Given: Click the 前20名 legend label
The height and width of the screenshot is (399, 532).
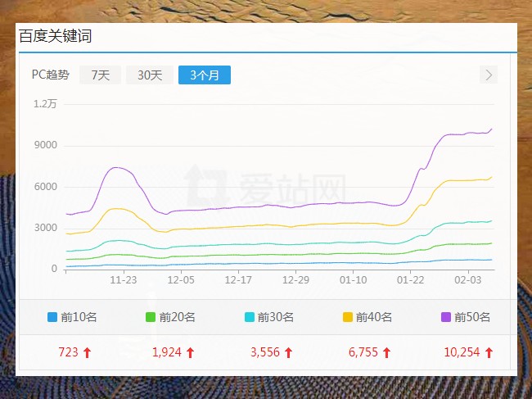Looking at the screenshot, I should click(177, 317).
